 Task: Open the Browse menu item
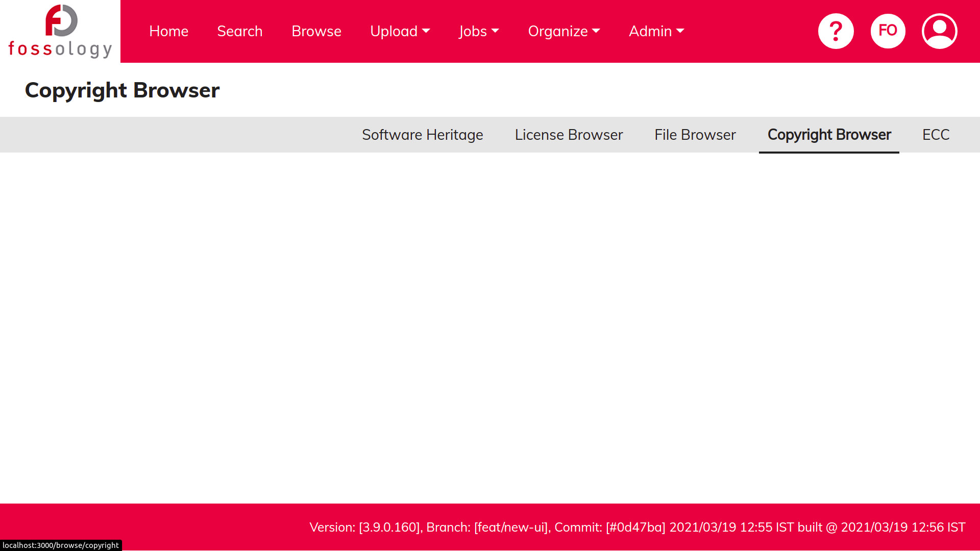[x=316, y=31]
